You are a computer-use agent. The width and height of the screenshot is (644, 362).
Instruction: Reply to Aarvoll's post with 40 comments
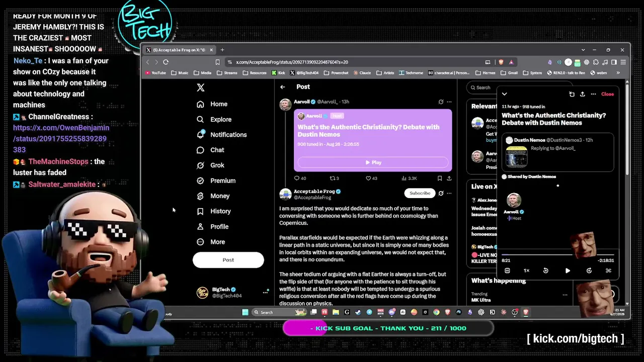pyautogui.click(x=300, y=178)
